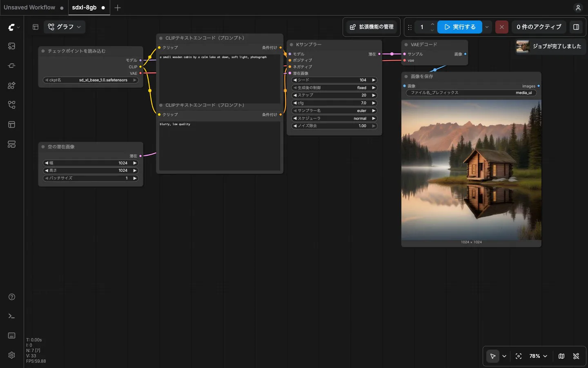Open the スケジューラ normal selector
The height and width of the screenshot is (368, 588).
click(x=334, y=119)
